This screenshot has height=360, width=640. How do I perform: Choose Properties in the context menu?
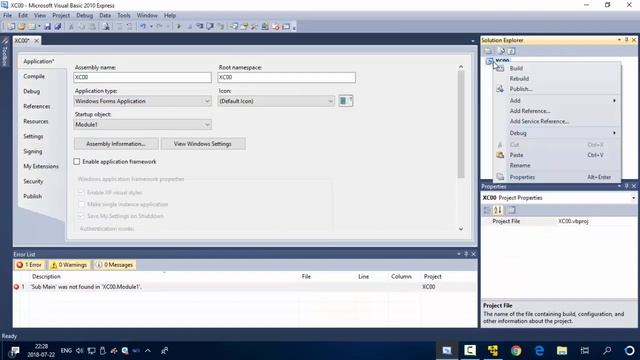click(522, 177)
